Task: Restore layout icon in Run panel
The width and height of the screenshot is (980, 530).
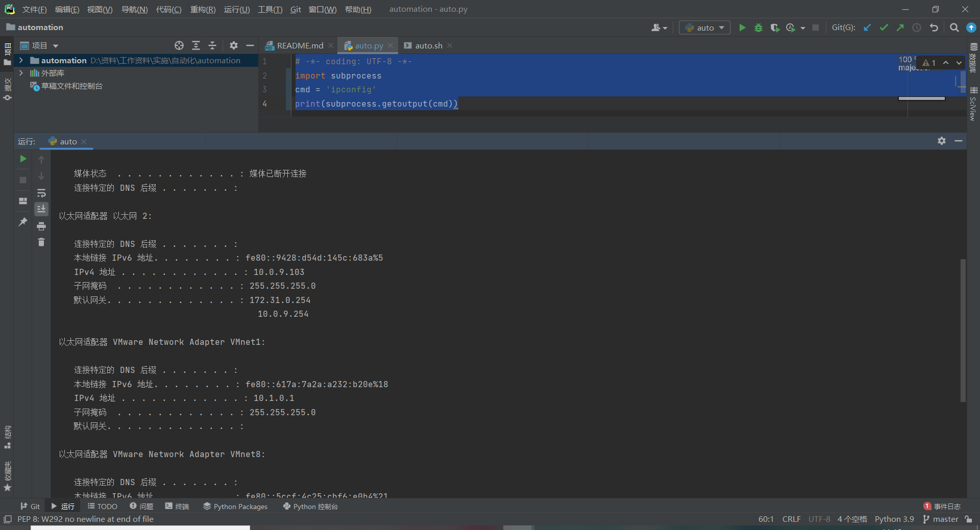Action: 23,201
